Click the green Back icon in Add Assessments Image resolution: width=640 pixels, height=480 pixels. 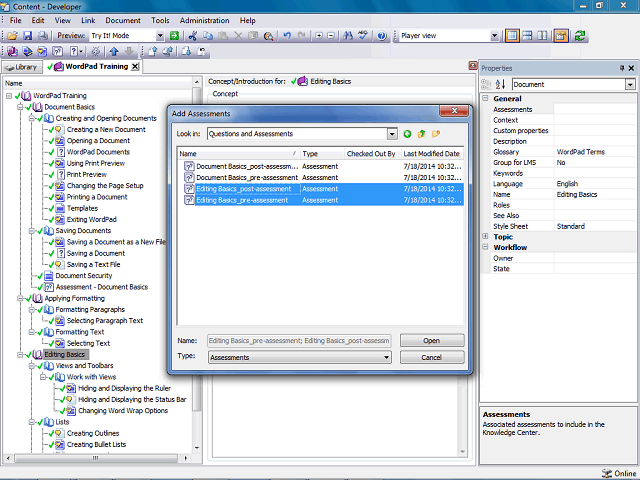tap(407, 134)
